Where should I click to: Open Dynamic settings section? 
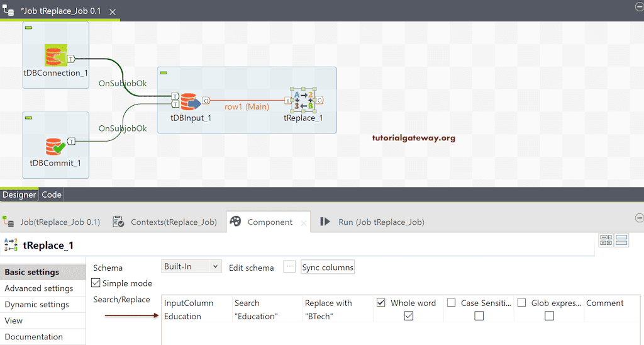[x=43, y=304]
